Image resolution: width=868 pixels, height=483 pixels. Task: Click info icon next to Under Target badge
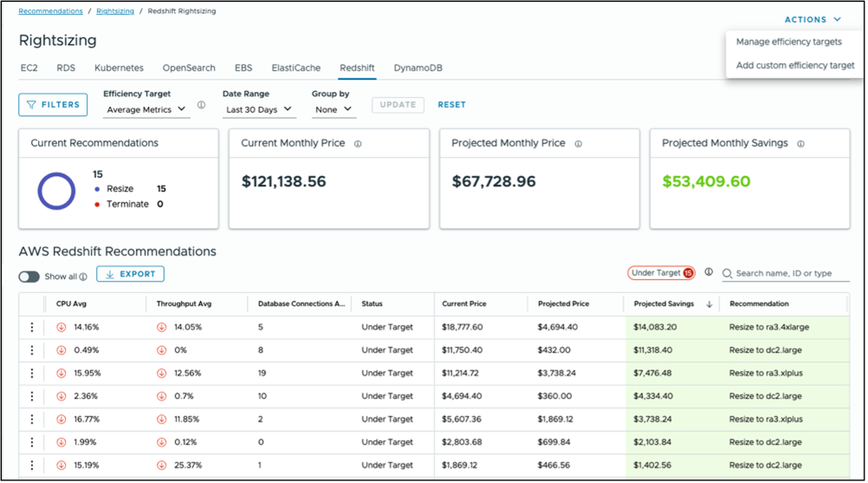click(709, 272)
